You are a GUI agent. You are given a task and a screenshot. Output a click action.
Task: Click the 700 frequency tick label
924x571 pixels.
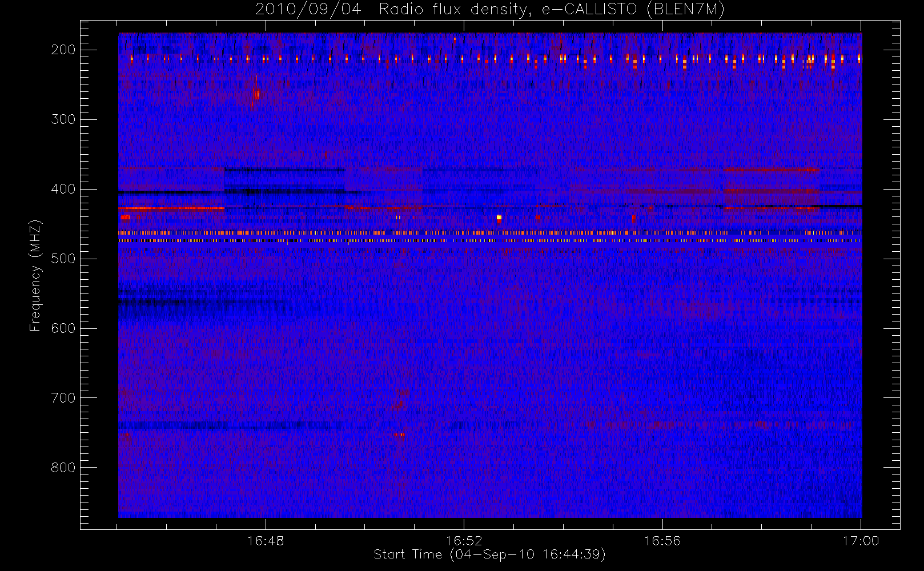pyautogui.click(x=63, y=398)
